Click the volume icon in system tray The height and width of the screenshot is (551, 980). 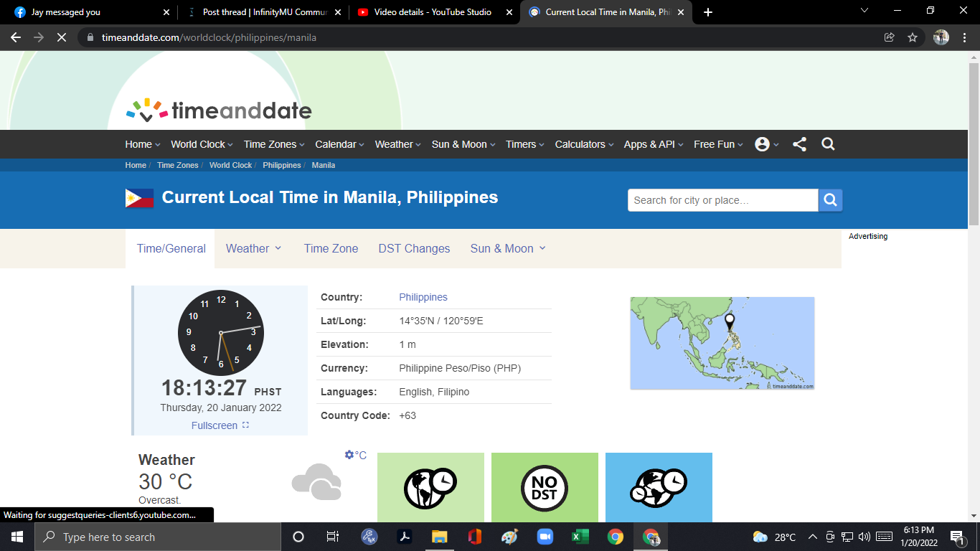click(x=864, y=537)
